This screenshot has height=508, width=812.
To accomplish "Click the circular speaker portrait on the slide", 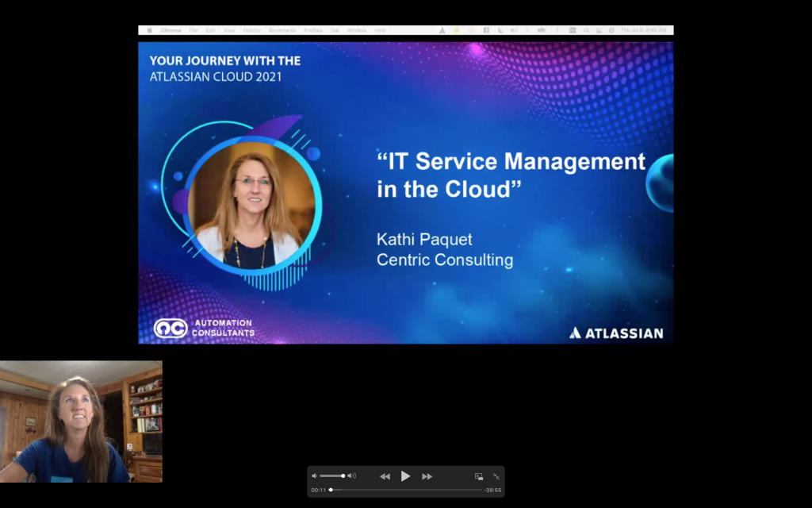I will tap(252, 204).
